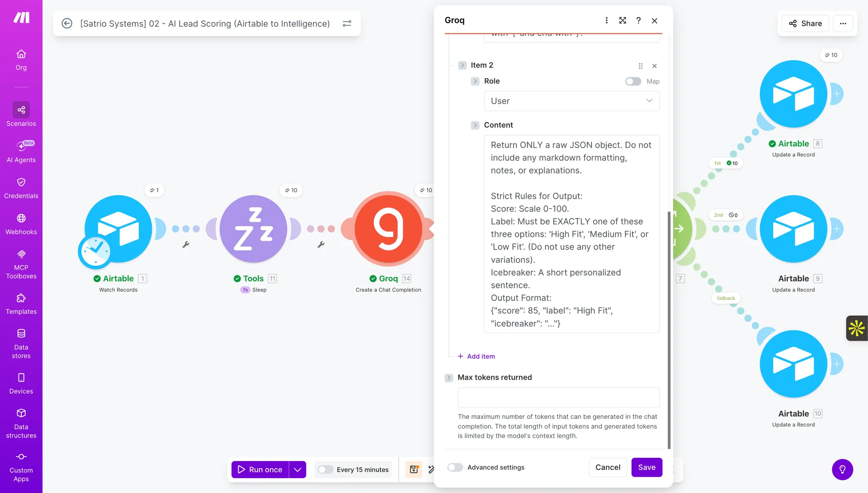The image size is (868, 493).
Task: Click inside the Max tokens returned field
Action: point(558,397)
